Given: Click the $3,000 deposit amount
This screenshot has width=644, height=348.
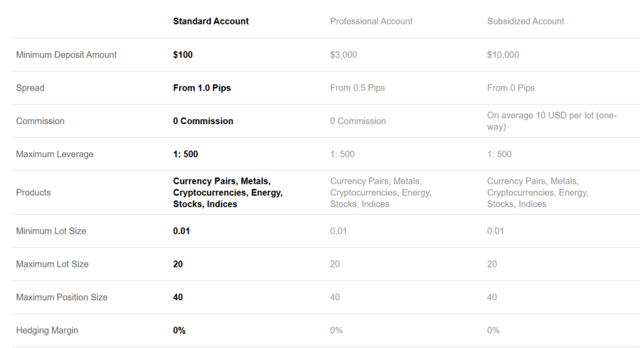Looking at the screenshot, I should tap(343, 55).
